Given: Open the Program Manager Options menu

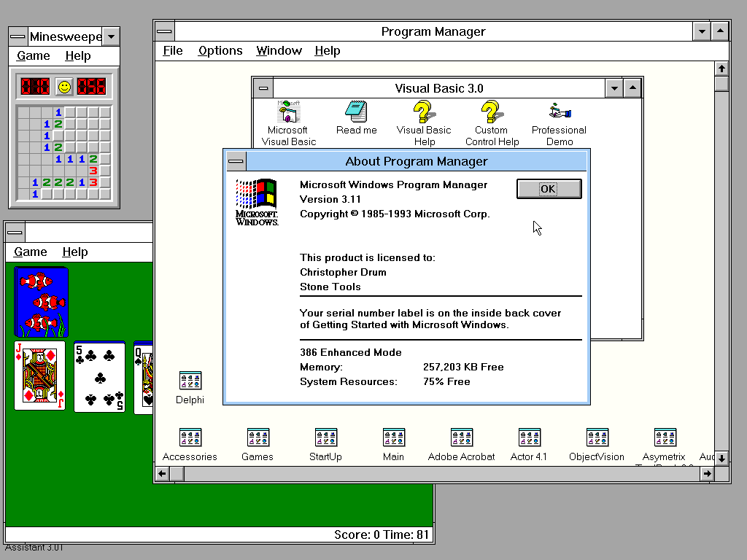Looking at the screenshot, I should click(x=220, y=50).
